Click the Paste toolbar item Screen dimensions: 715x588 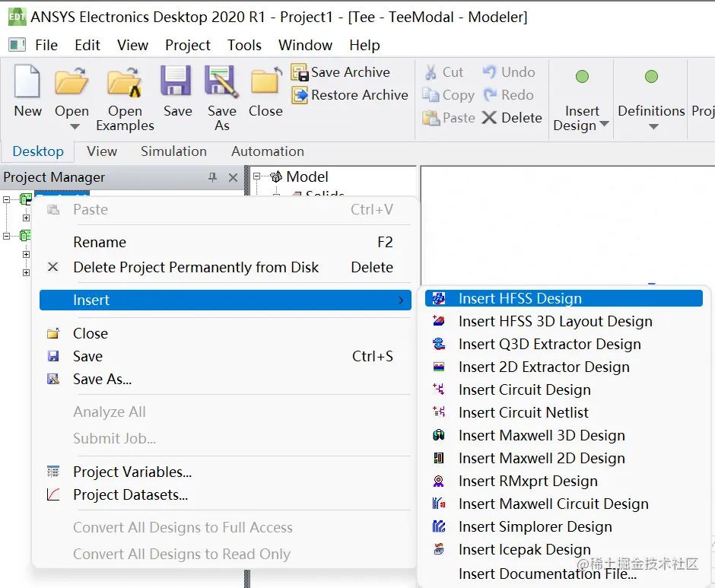click(448, 118)
